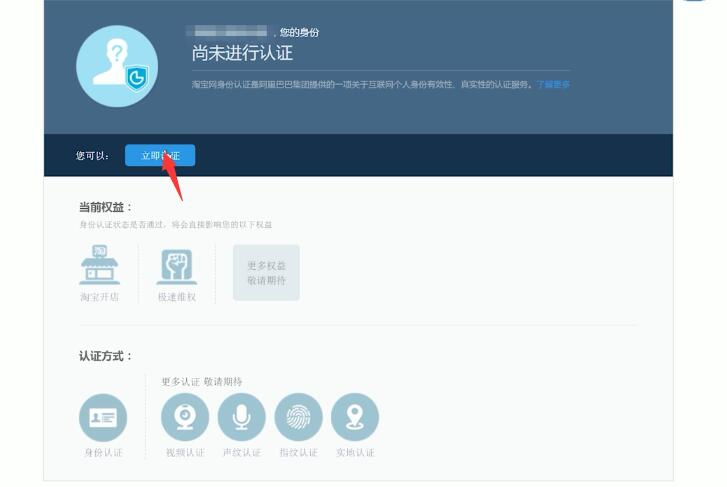Choose the 视频认证 webcam icon
The width and height of the screenshot is (727, 487).
click(x=185, y=417)
